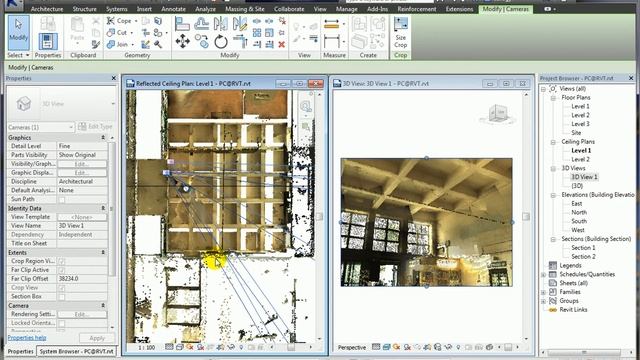
Task: Open the Massing & Site tab
Action: tap(244, 9)
